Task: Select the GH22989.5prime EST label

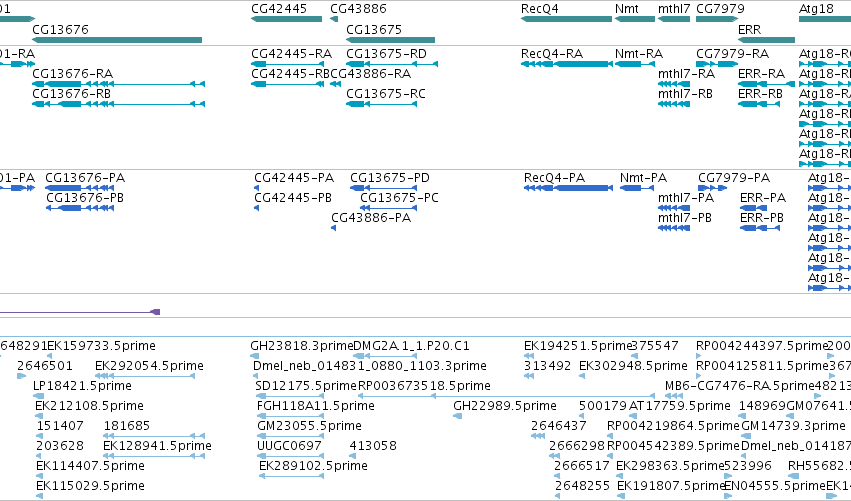Action: (505, 406)
